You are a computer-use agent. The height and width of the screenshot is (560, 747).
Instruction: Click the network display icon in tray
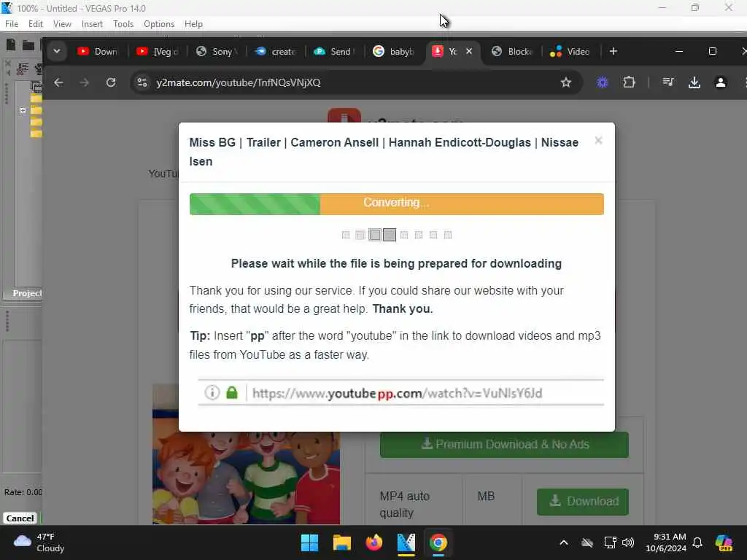click(x=610, y=542)
